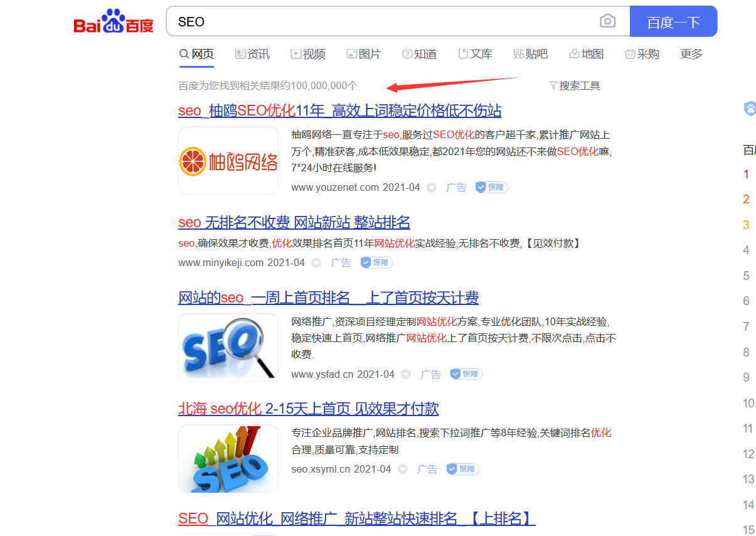Switch to the 资讯 tab
756x536 pixels.
[x=252, y=54]
